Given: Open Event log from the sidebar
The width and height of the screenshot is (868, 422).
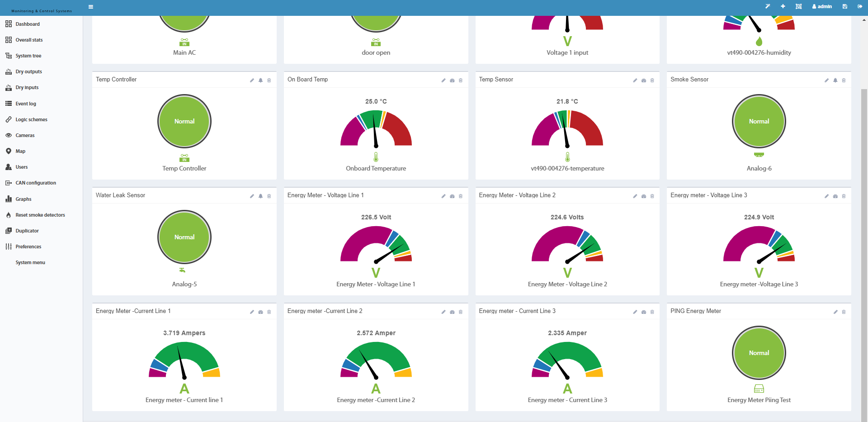Looking at the screenshot, I should tap(26, 104).
